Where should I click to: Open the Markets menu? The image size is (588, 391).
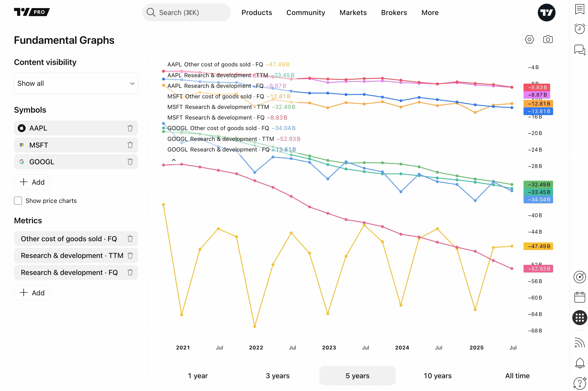click(x=353, y=13)
